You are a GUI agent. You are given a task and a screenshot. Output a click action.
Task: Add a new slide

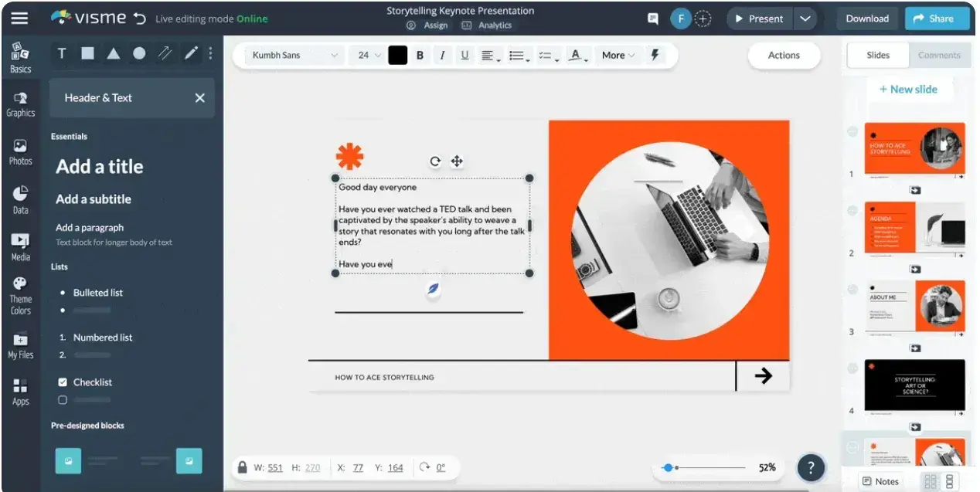click(908, 89)
